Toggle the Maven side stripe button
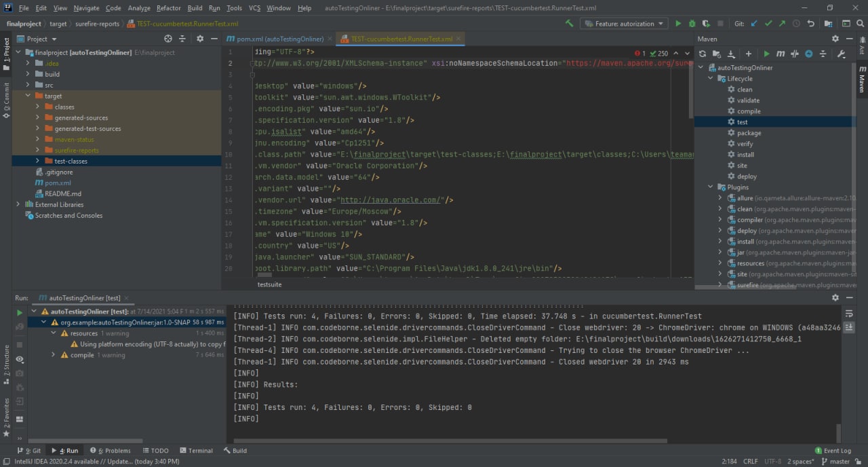The width and height of the screenshot is (868, 467). (x=862, y=79)
